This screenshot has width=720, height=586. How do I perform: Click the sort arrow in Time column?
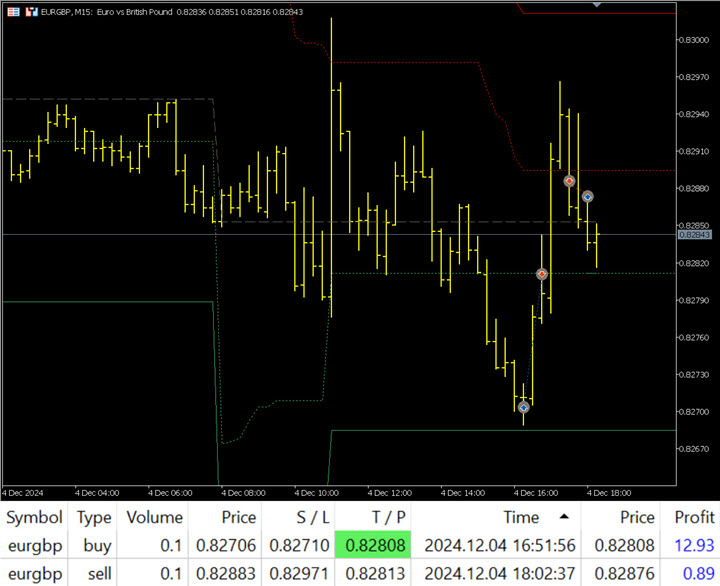tap(564, 517)
